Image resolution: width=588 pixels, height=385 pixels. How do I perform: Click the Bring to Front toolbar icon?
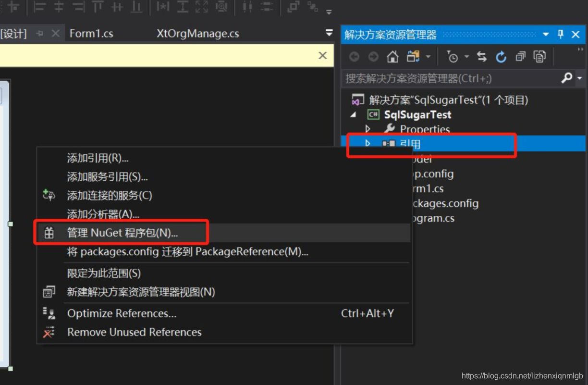293,7
